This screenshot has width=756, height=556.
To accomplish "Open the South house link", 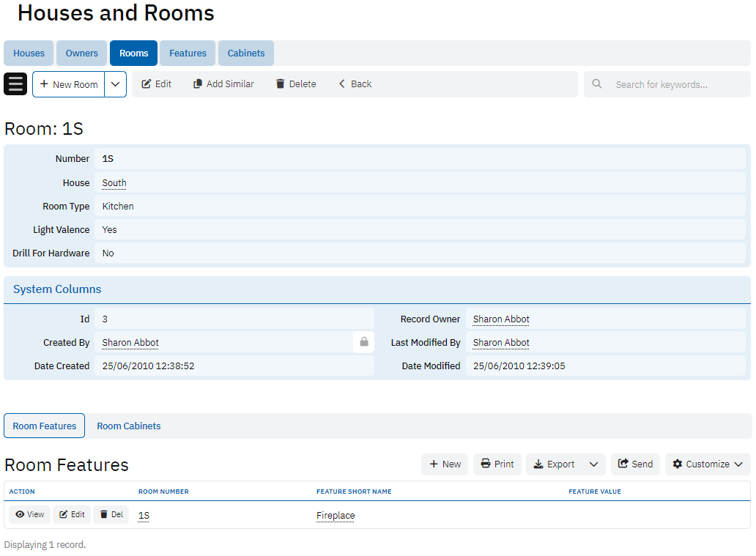I will point(114,182).
